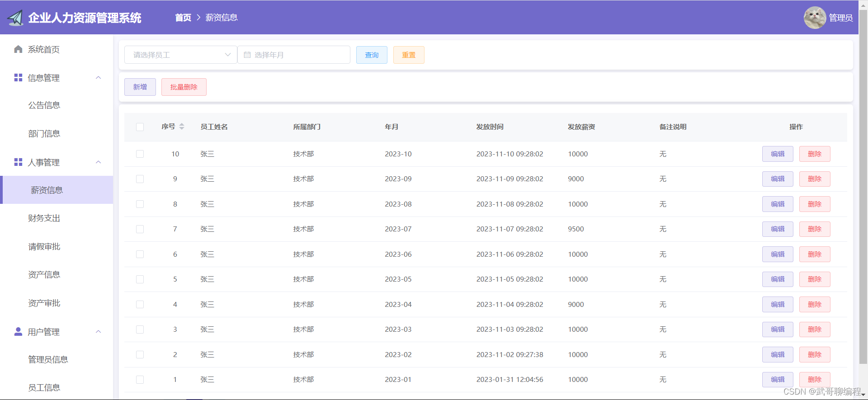Open the 请选择员工 dropdown
The image size is (868, 400).
(x=180, y=55)
